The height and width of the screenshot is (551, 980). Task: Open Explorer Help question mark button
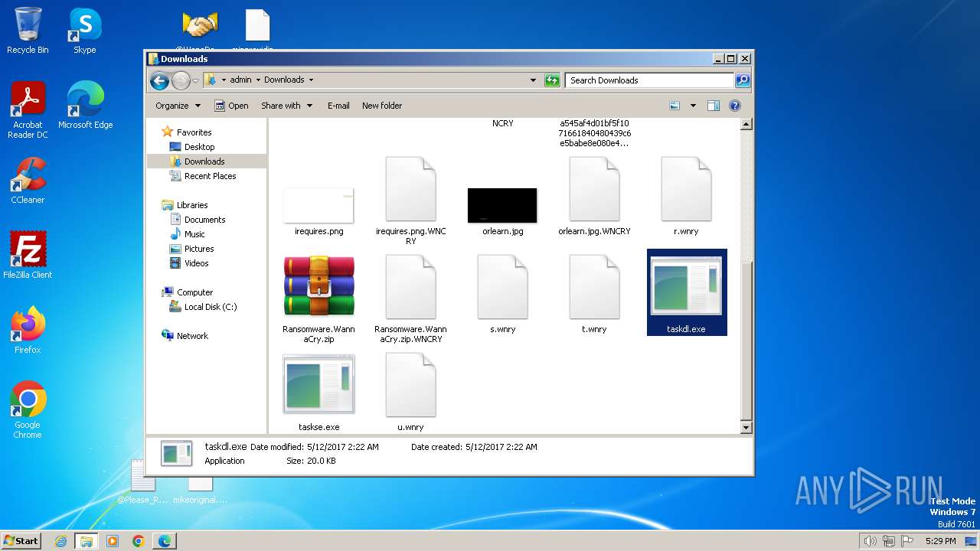pos(735,106)
